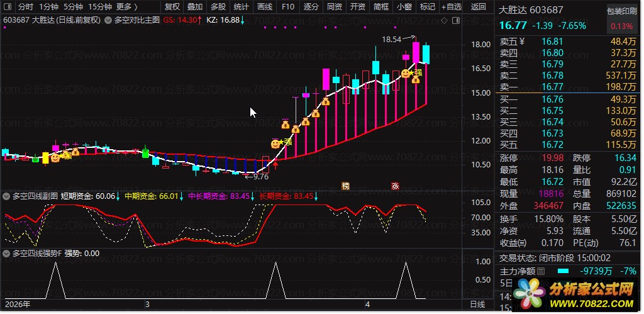Click the money bag icon below the top smiley
This screenshot has height=314, width=644.
point(416,80)
